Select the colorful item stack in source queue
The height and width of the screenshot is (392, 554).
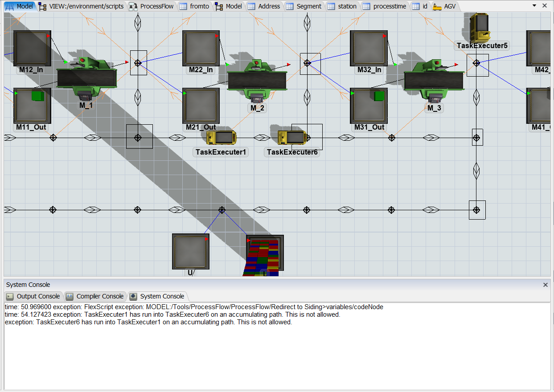pyautogui.click(x=263, y=258)
